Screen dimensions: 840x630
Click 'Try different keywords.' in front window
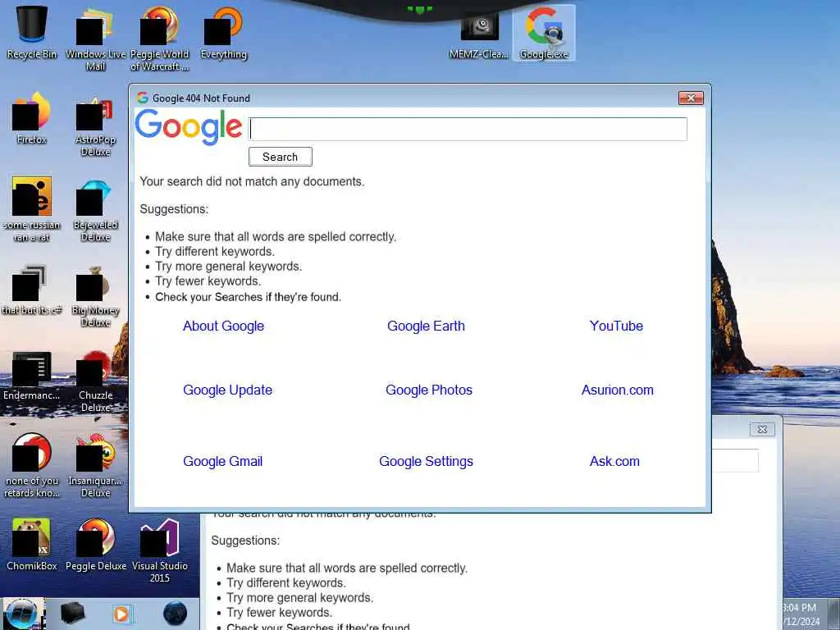coord(215,252)
